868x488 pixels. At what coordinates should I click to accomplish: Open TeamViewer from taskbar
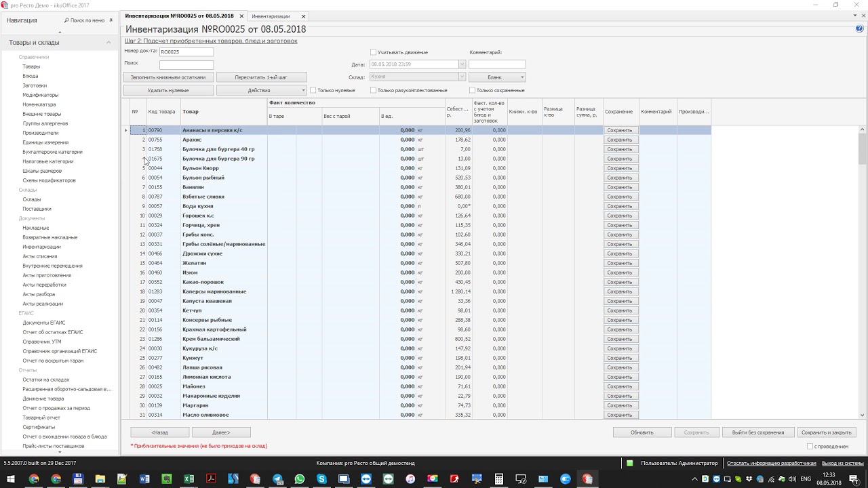[366, 479]
